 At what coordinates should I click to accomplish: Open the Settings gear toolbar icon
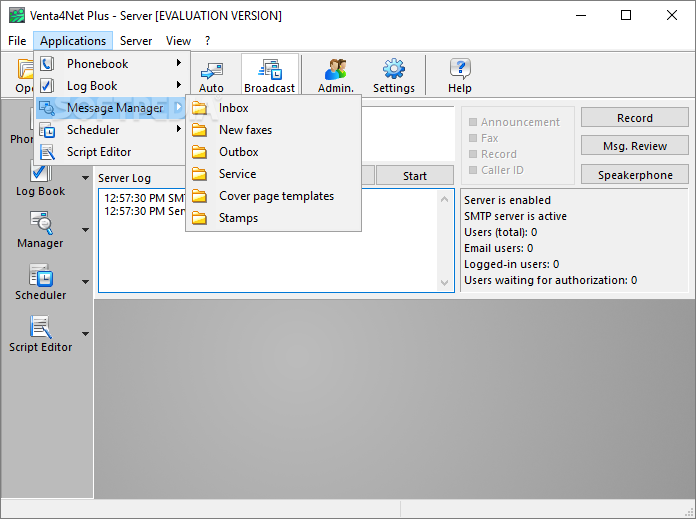394,69
